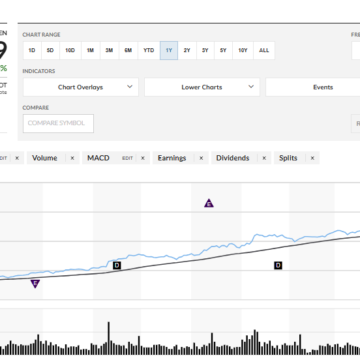Image resolution: width=360 pixels, height=360 pixels.
Task: Focus the Compare Symbol input field
Action: click(58, 123)
